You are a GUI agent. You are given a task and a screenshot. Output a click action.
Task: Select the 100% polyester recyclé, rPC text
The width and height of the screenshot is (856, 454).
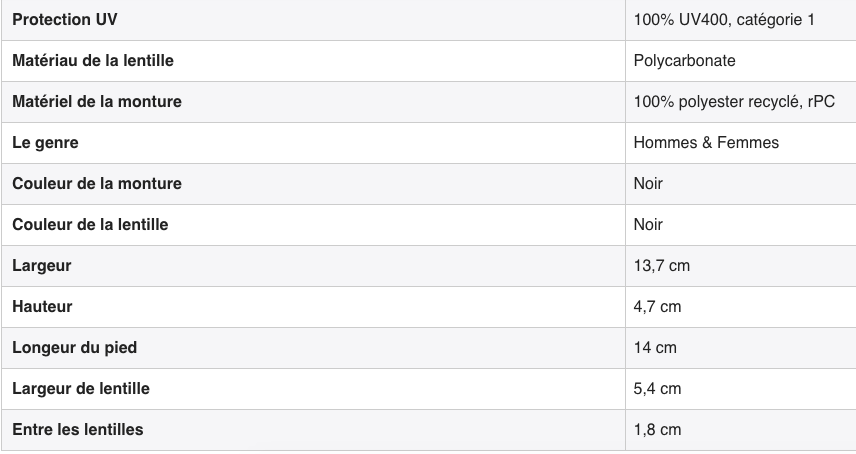click(734, 101)
